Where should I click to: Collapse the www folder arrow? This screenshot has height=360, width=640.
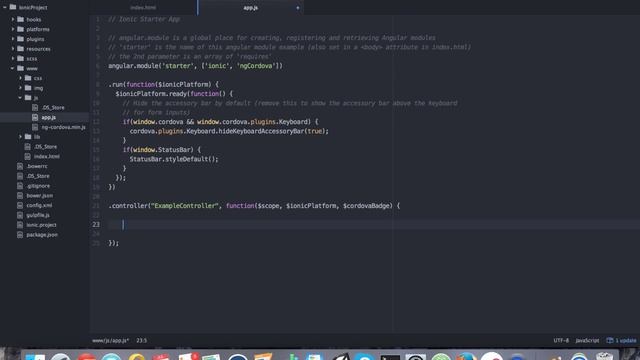coord(13,68)
